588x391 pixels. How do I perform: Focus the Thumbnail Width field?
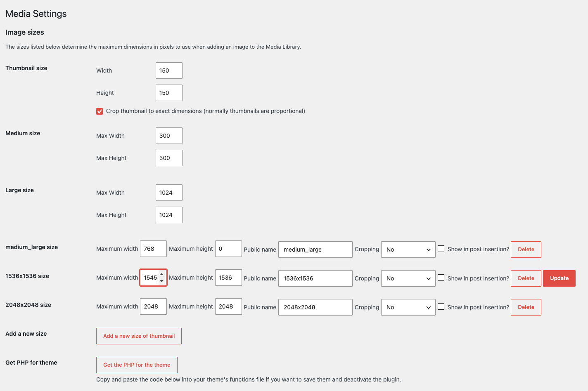pos(169,71)
